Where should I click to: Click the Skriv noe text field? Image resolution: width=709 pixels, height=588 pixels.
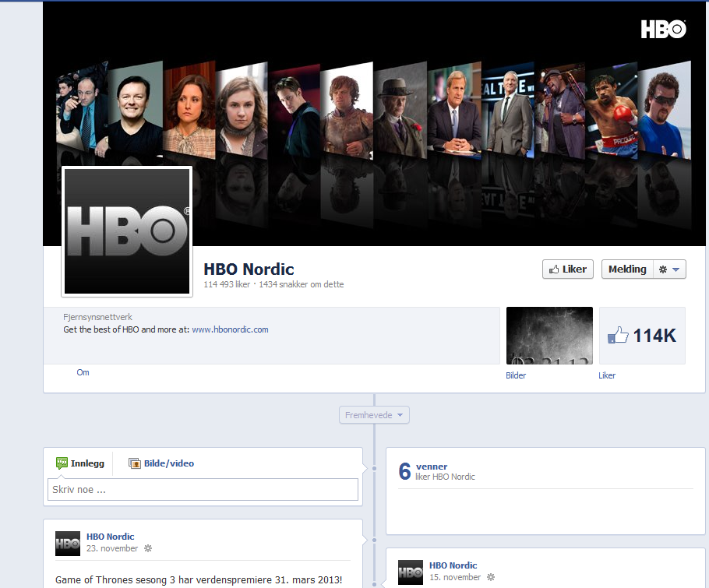coord(203,489)
